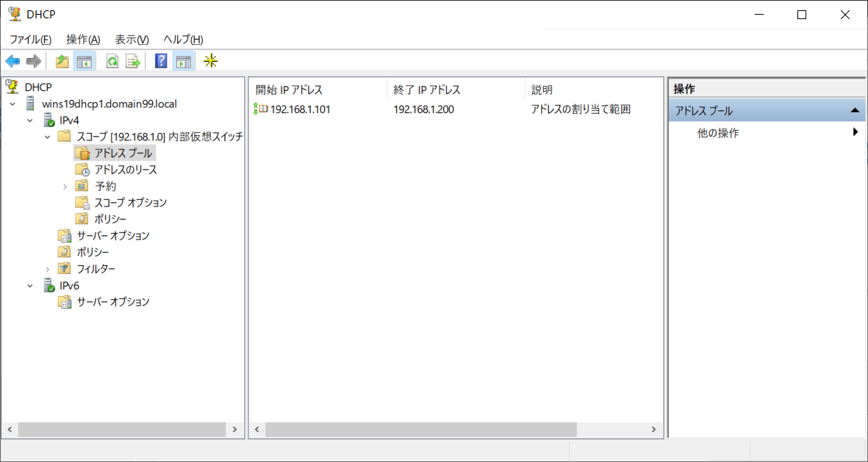
Task: Sort by 説明 column header
Action: point(593,90)
